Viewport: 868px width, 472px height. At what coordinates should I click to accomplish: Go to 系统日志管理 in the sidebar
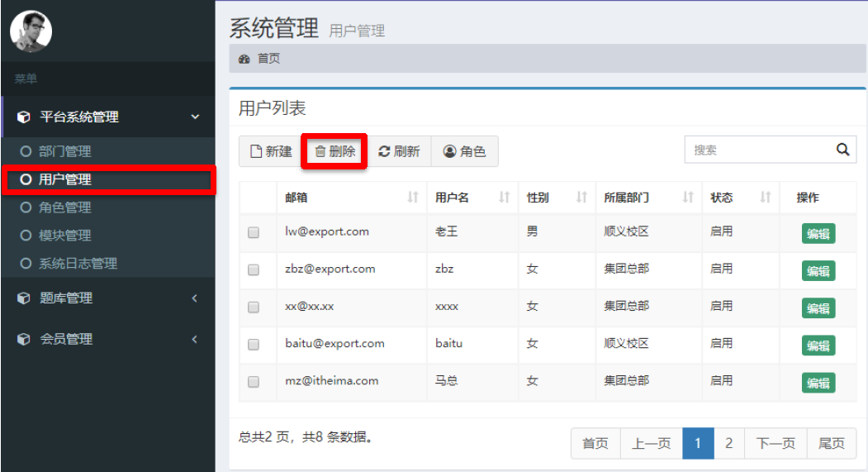[x=78, y=264]
